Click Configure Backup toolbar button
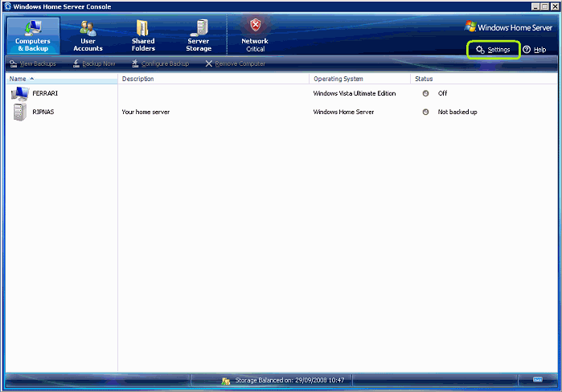 [x=160, y=63]
